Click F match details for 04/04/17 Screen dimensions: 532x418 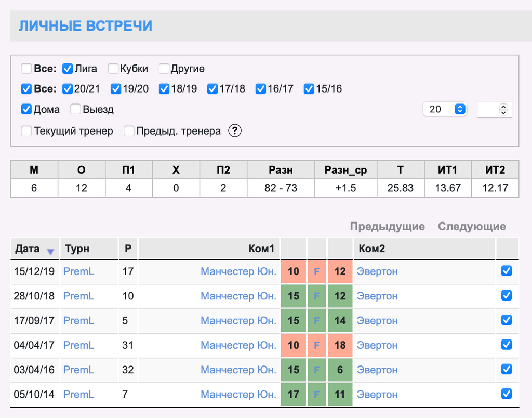point(317,345)
